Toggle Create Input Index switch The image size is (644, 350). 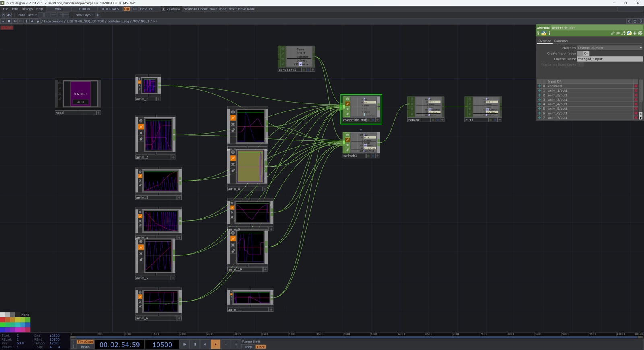click(584, 53)
